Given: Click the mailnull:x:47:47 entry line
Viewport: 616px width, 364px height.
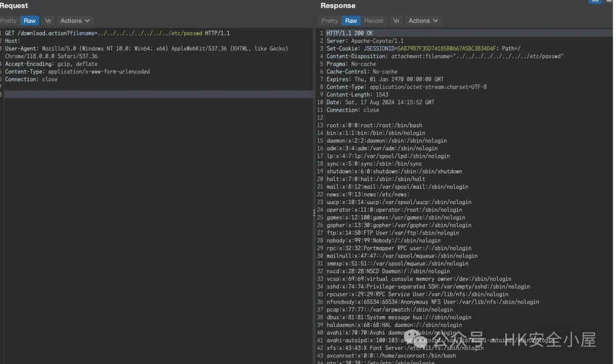Looking at the screenshot, I should [402, 256].
